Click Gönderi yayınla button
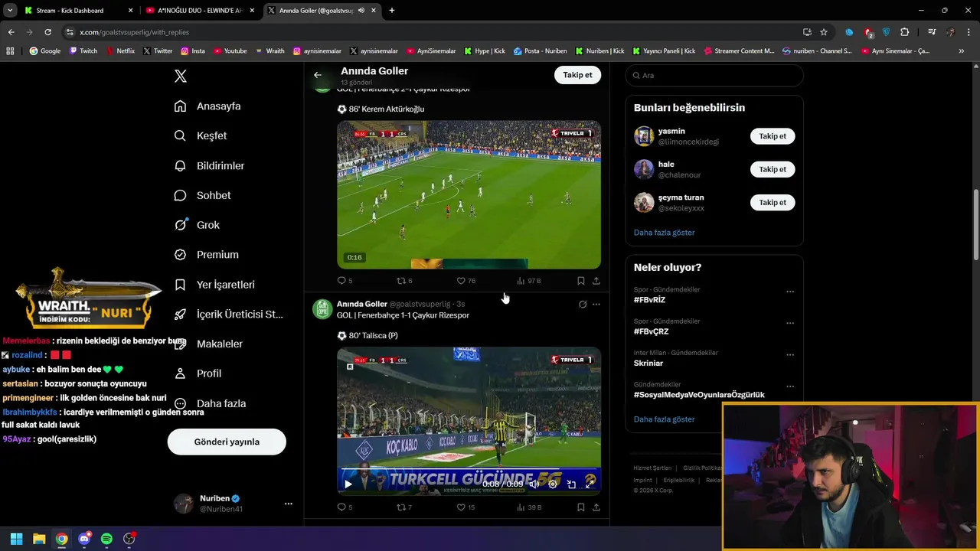 point(227,442)
